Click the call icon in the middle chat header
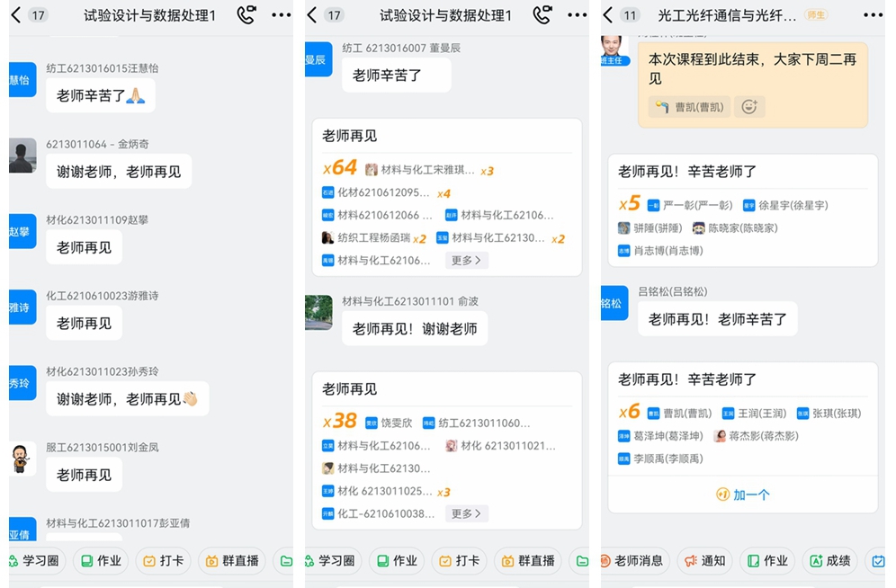 point(542,15)
